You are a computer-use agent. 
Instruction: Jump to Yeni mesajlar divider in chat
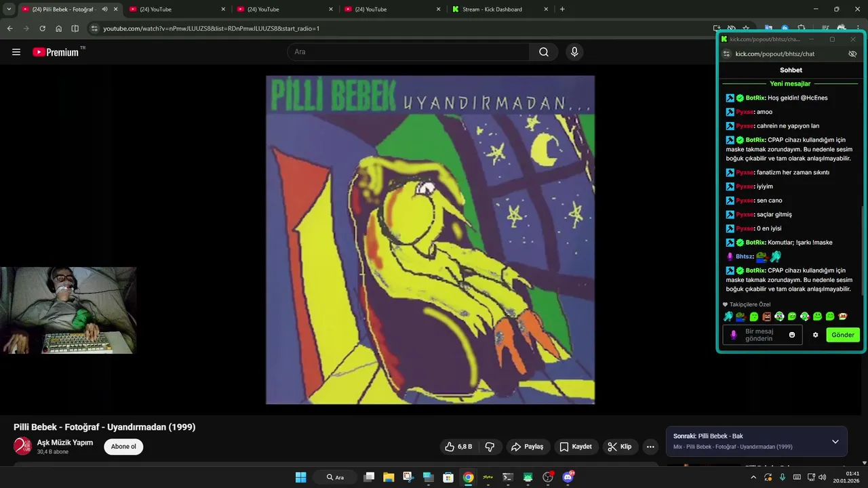point(790,84)
